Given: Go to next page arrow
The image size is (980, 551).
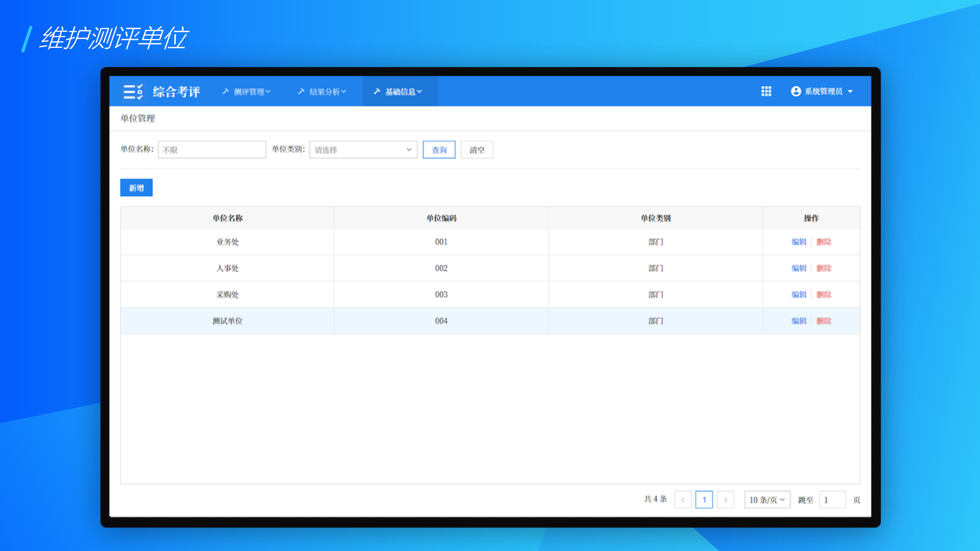Looking at the screenshot, I should pos(725,500).
